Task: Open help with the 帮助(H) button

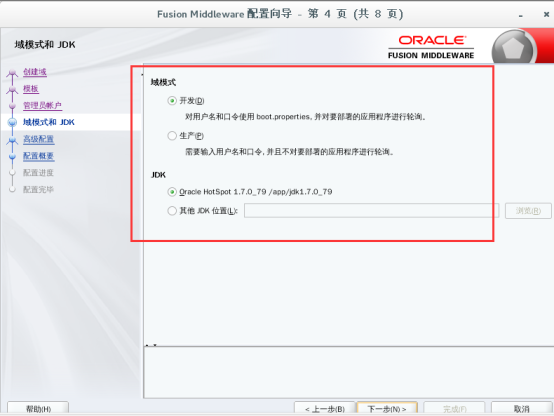Action: coord(38,409)
